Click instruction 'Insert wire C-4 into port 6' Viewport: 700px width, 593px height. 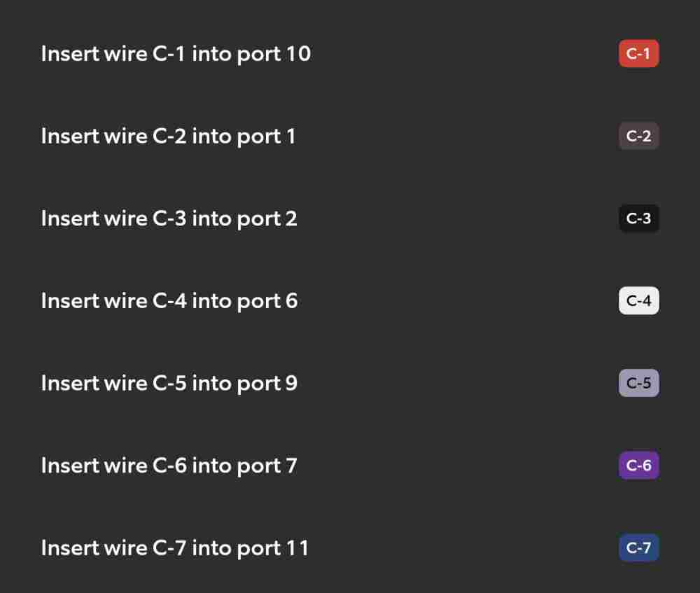point(169,301)
